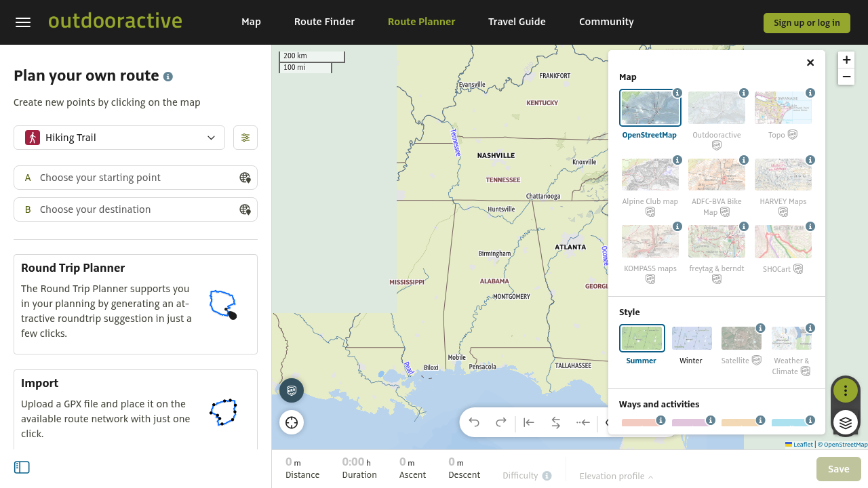
Task: Select the ADFC-BVA Bike Map thumbnail
Action: (x=717, y=175)
